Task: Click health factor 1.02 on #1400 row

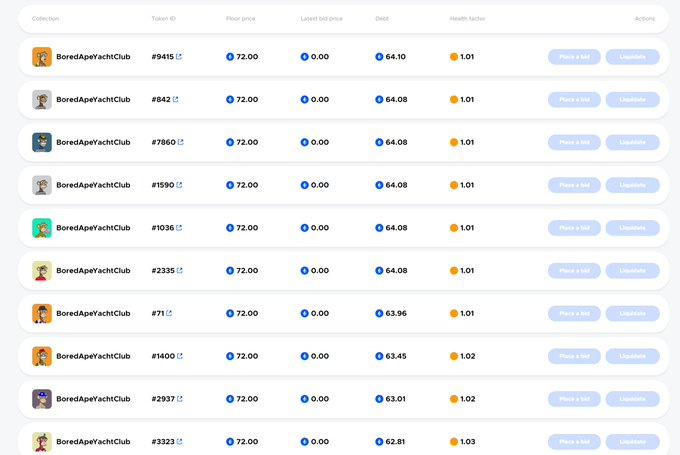Action: [x=468, y=356]
